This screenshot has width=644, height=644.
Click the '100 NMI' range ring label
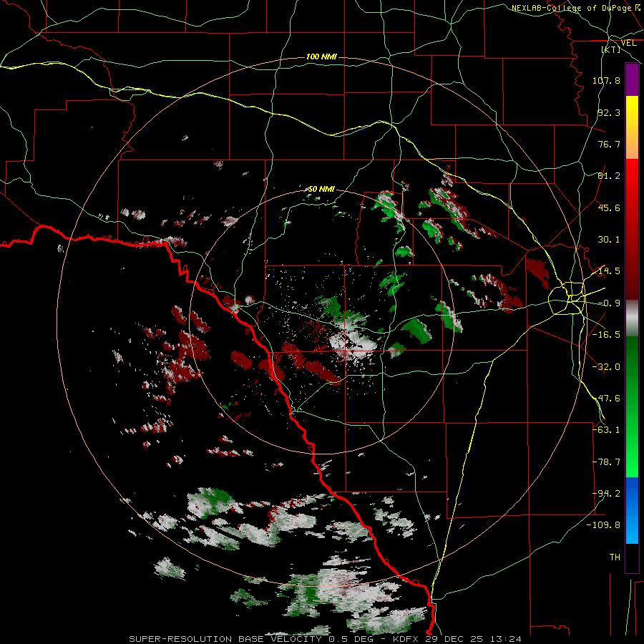tap(321, 57)
